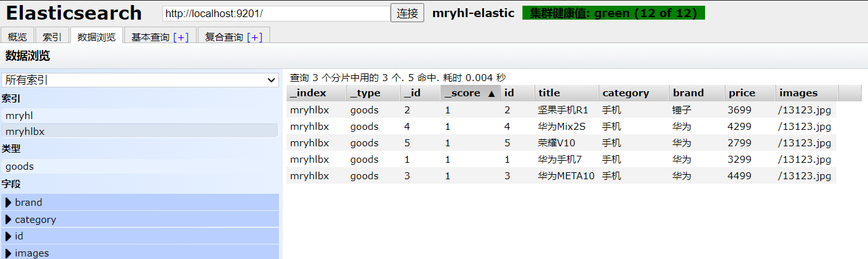Viewport: 868px width, 259px height.
Task: Click the price value 3299
Action: [x=739, y=160]
